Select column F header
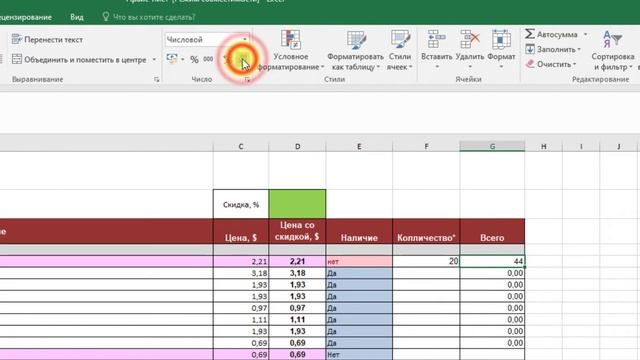Image resolution: width=640 pixels, height=360 pixels. pos(426,146)
